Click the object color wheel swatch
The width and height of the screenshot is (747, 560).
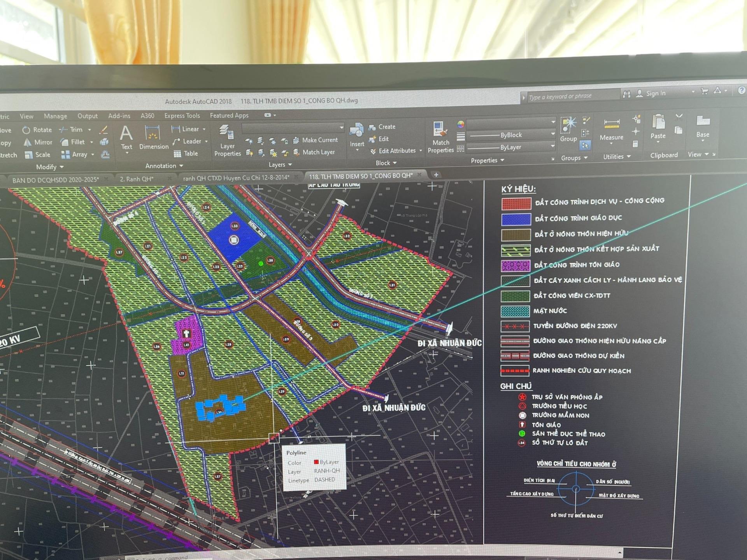[x=461, y=124]
